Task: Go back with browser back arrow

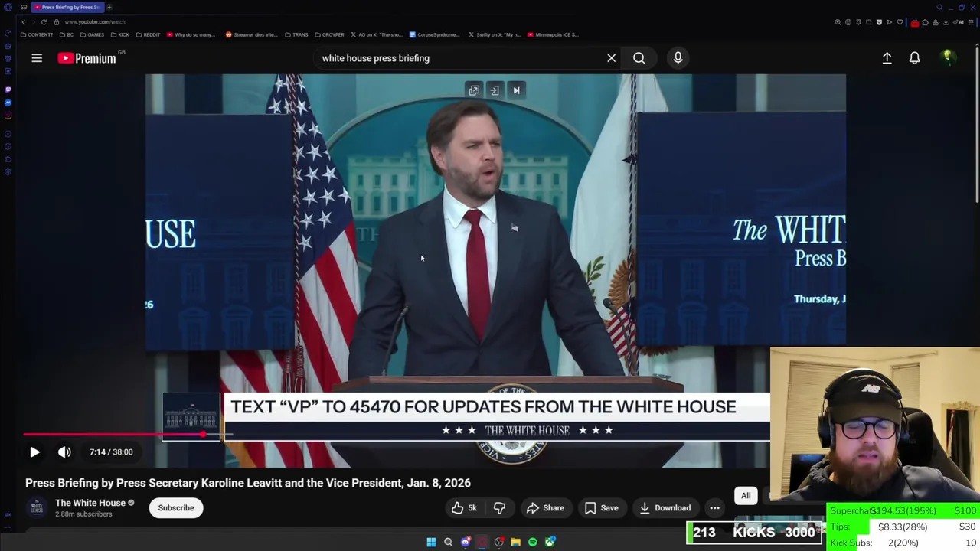Action: tap(23, 22)
